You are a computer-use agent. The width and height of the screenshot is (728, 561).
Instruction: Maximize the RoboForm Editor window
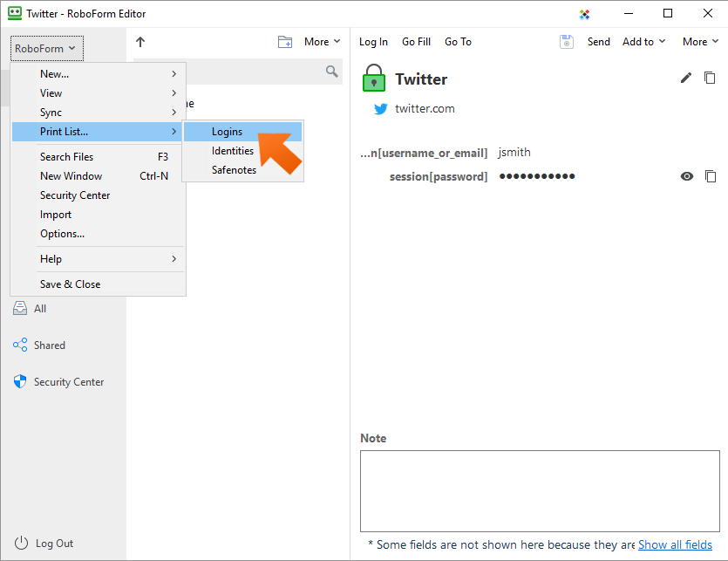pyautogui.click(x=668, y=13)
